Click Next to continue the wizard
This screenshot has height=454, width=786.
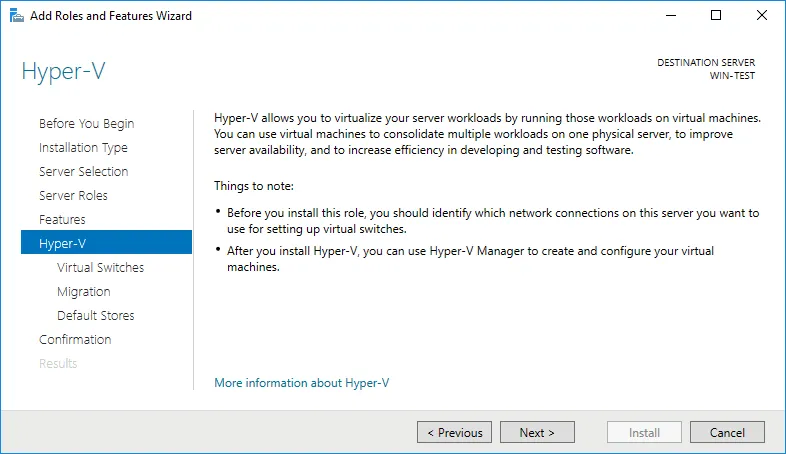pos(537,433)
